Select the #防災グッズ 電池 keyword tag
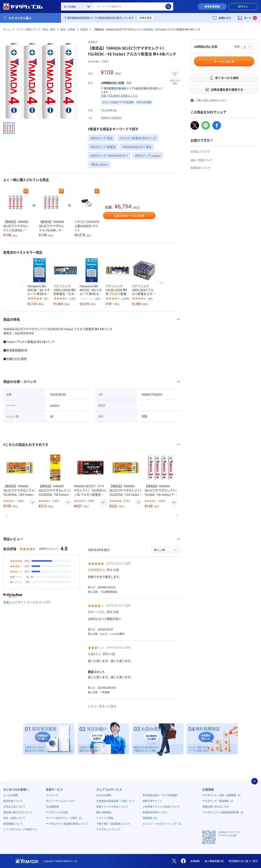Viewport: 261px width, 868px height. point(101,138)
